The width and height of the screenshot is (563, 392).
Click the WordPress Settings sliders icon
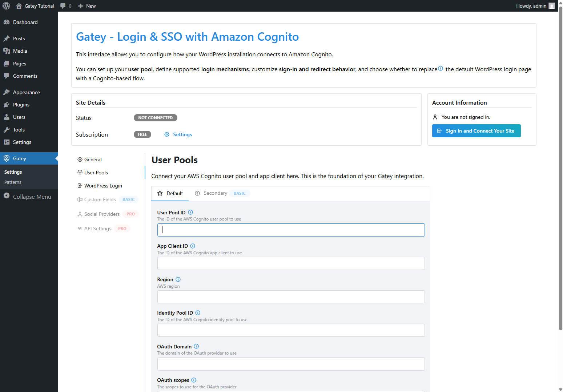point(7,142)
